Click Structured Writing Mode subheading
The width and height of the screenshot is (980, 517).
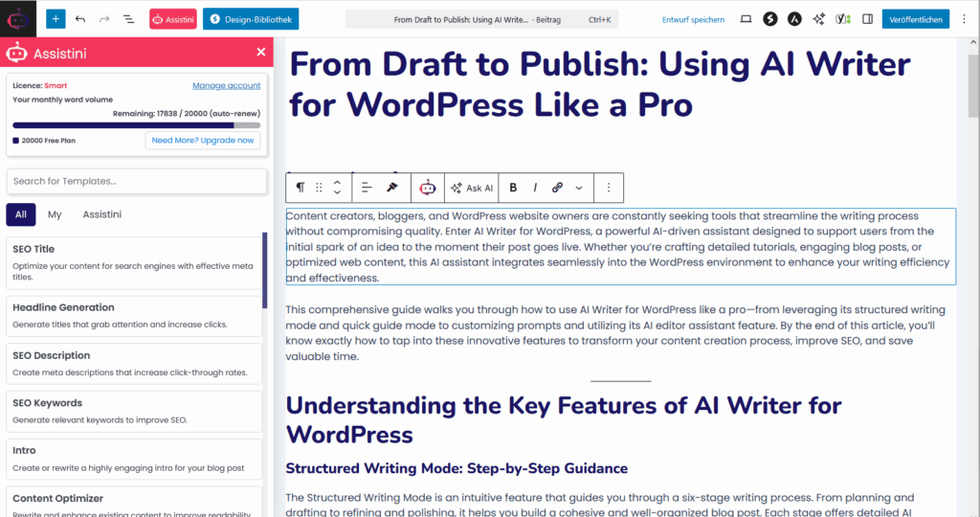(457, 468)
